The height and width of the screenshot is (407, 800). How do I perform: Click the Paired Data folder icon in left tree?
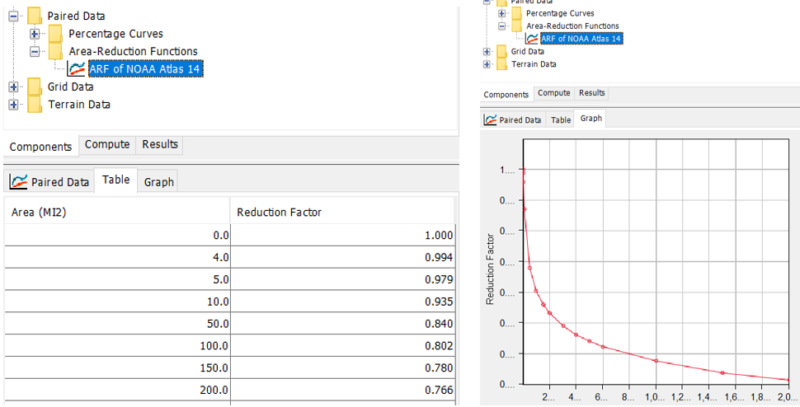[34, 16]
